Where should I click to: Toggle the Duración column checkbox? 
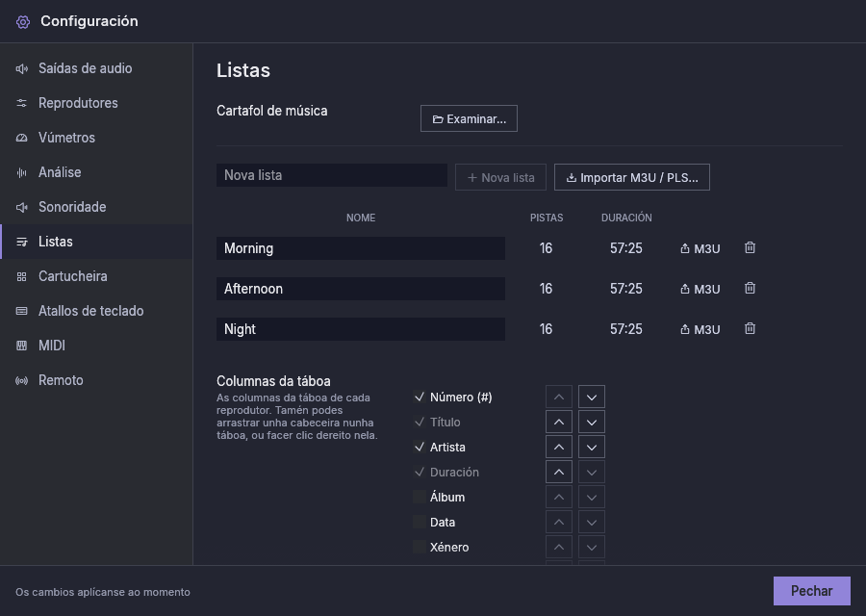pyautogui.click(x=420, y=472)
